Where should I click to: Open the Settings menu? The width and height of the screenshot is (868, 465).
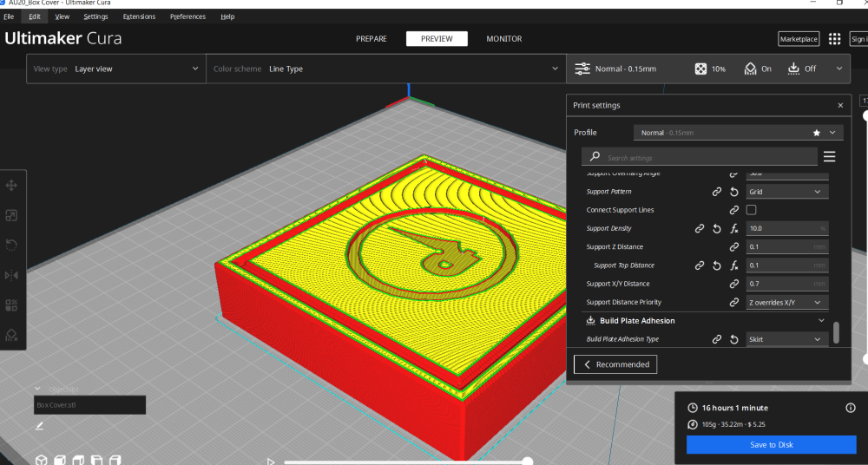(95, 16)
